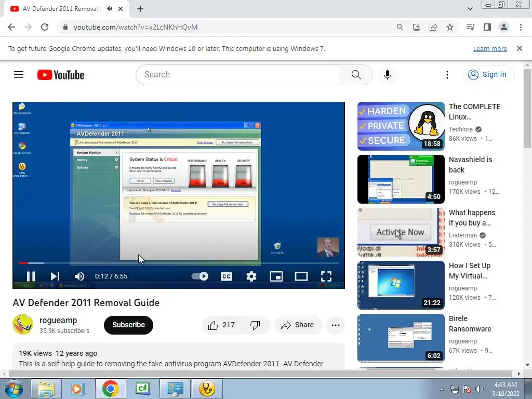Image resolution: width=532 pixels, height=399 pixels.
Task: Reload the YouTube page
Action: [x=45, y=27]
